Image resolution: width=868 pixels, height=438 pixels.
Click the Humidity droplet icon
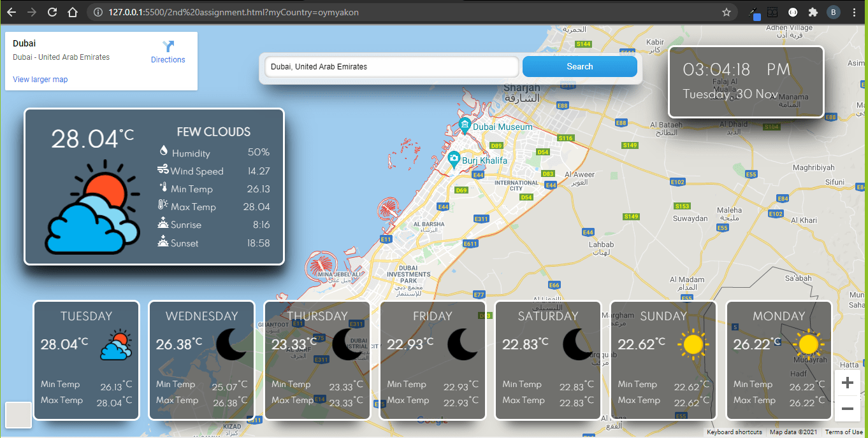(x=164, y=151)
